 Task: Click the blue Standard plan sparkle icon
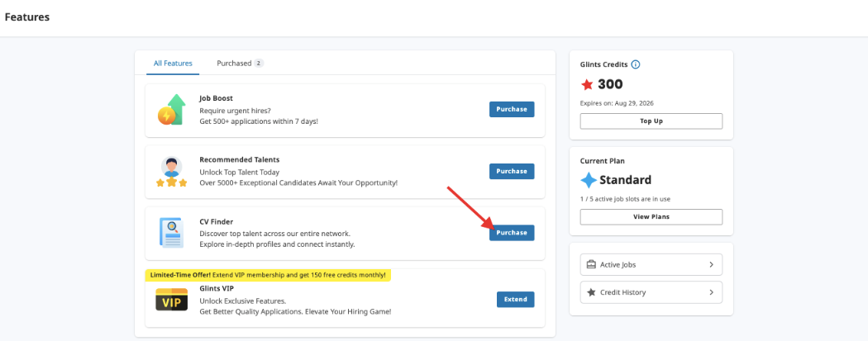point(589,180)
